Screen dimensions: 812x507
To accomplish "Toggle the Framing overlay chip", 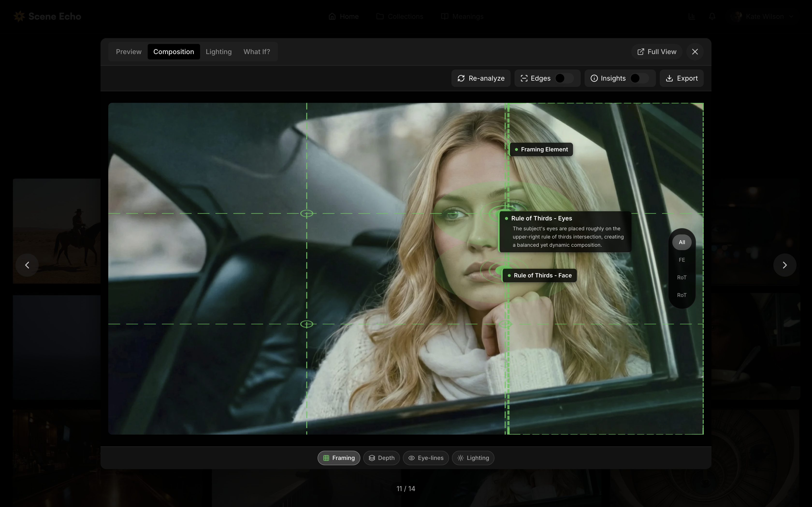I will click(x=339, y=458).
